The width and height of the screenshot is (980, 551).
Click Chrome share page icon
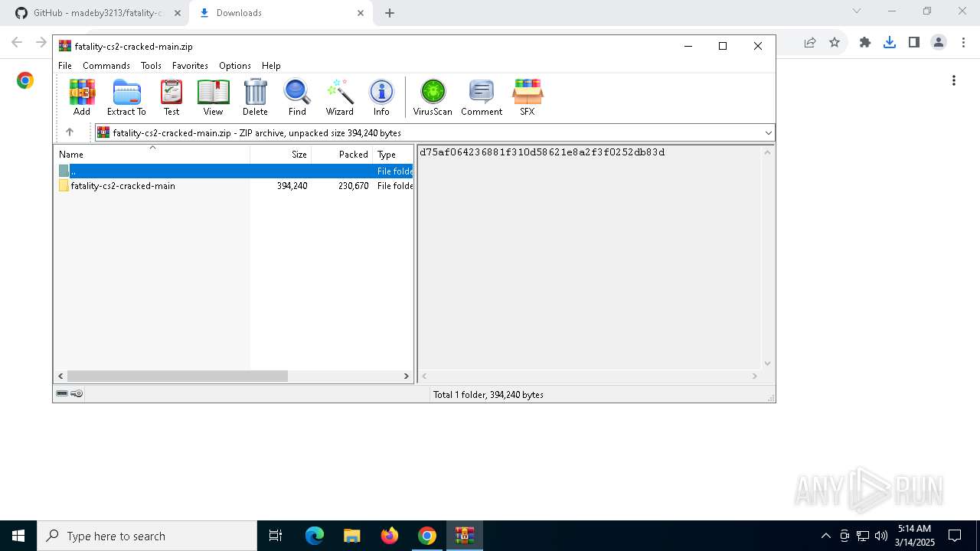(809, 42)
